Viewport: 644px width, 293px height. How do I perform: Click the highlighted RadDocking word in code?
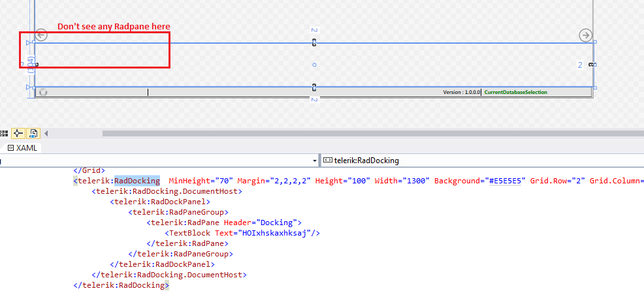[x=137, y=181]
